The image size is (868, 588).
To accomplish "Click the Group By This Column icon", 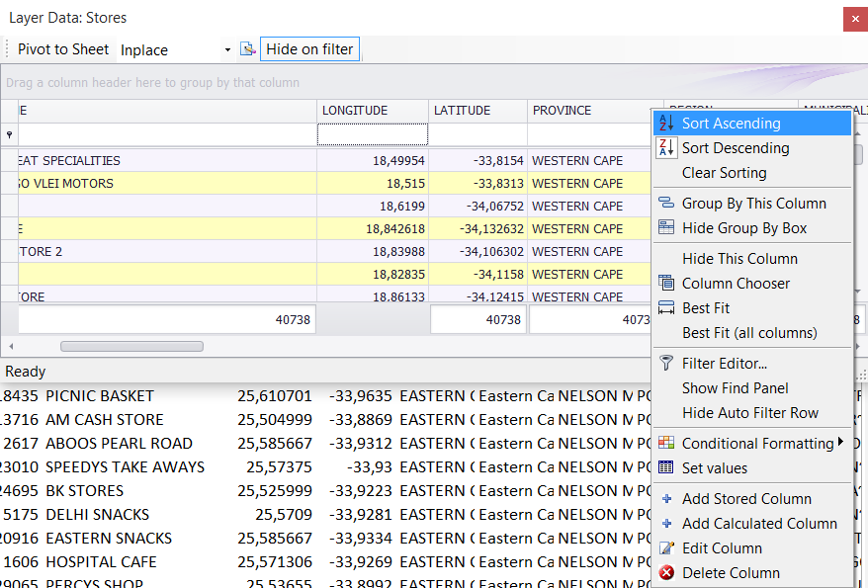I will [x=666, y=203].
